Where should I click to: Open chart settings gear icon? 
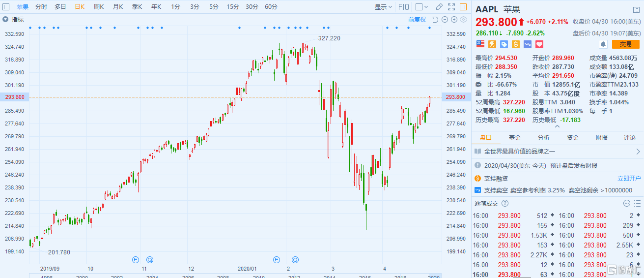pos(463,20)
